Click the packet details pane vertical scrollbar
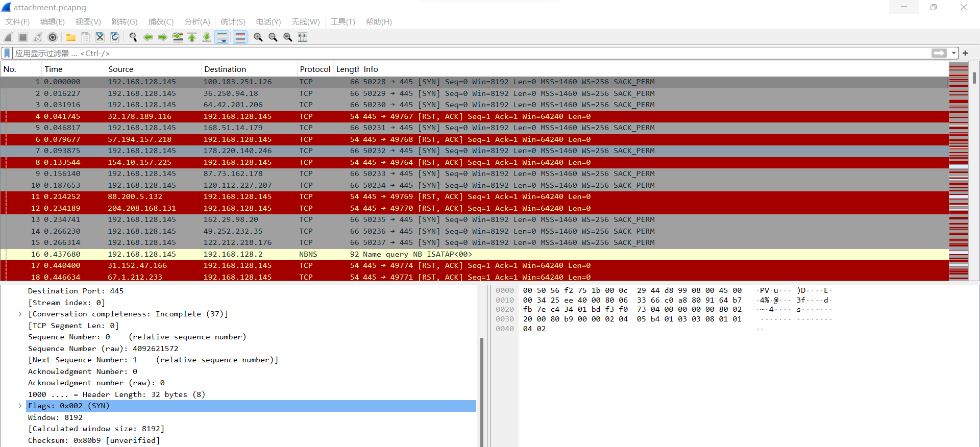 [x=482, y=392]
